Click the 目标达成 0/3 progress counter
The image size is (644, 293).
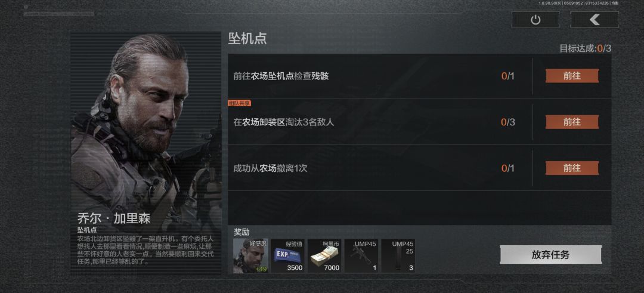586,48
